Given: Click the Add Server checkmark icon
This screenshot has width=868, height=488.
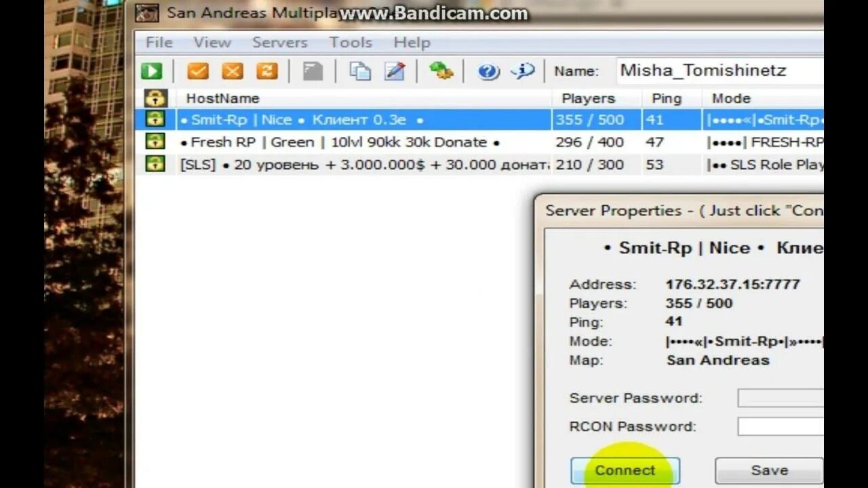Looking at the screenshot, I should 198,71.
